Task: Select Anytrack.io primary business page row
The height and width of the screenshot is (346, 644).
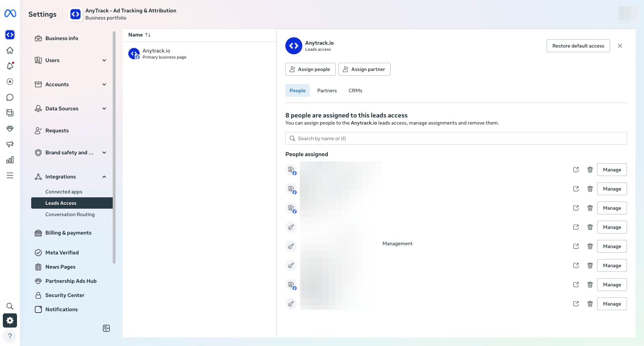Action: pyautogui.click(x=199, y=54)
